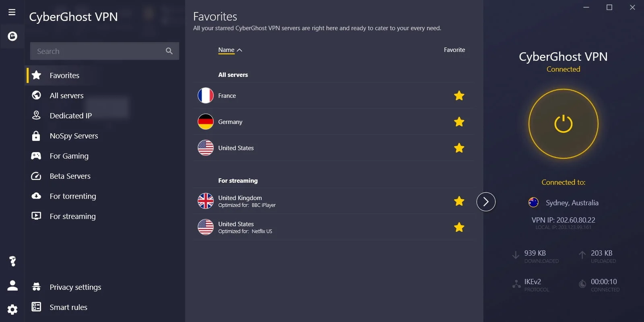Click the Germany flag icon
This screenshot has height=322, width=644.
point(206,122)
